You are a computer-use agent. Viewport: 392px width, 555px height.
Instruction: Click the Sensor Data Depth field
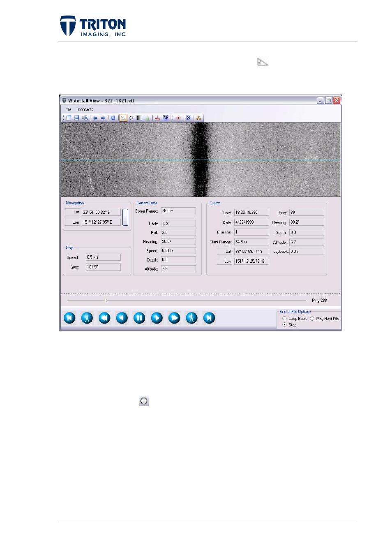click(178, 260)
